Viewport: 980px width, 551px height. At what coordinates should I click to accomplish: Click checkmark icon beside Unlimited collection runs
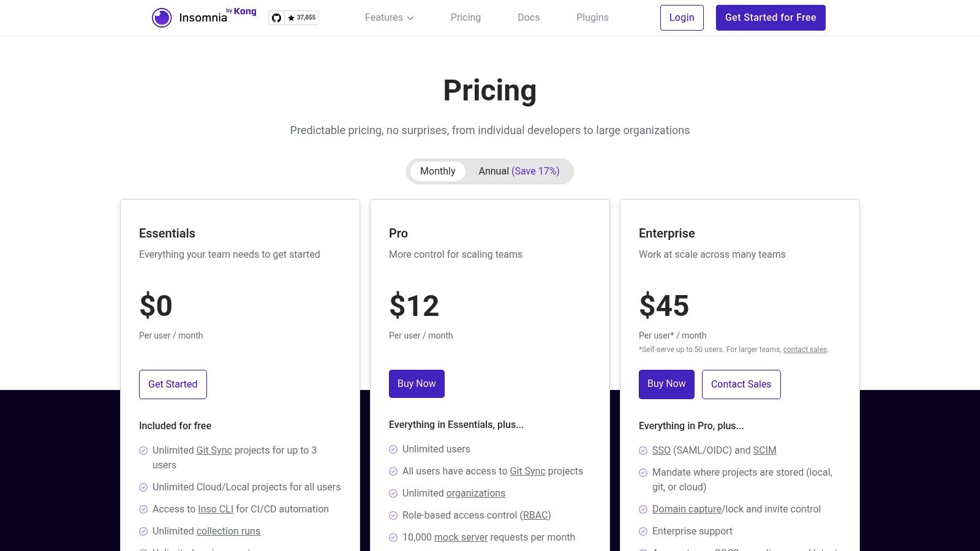click(x=143, y=531)
